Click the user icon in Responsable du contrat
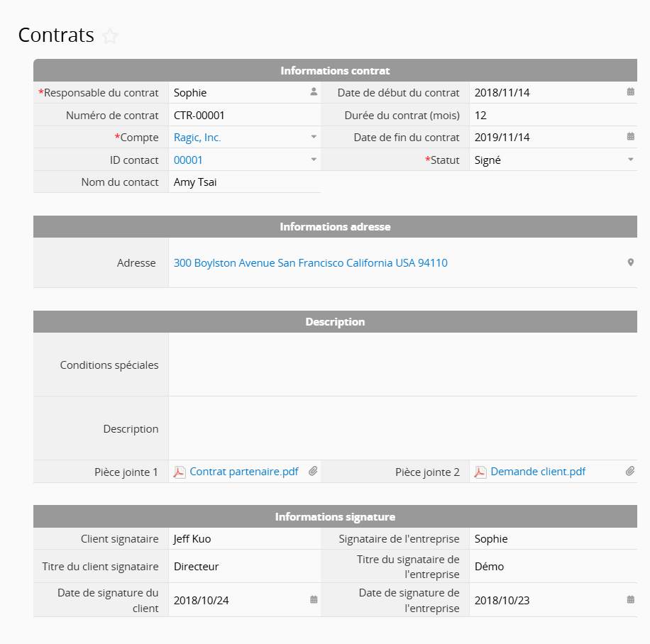This screenshot has height=644, width=650. point(314,92)
